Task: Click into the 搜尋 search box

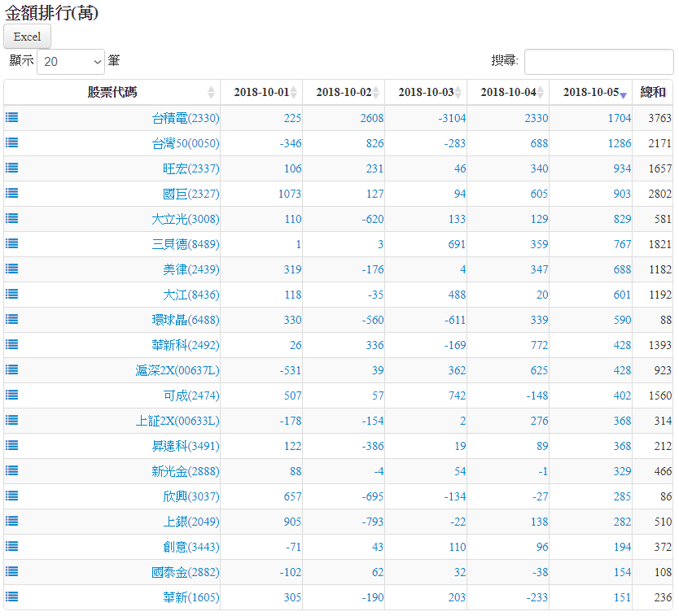Action: coord(598,61)
